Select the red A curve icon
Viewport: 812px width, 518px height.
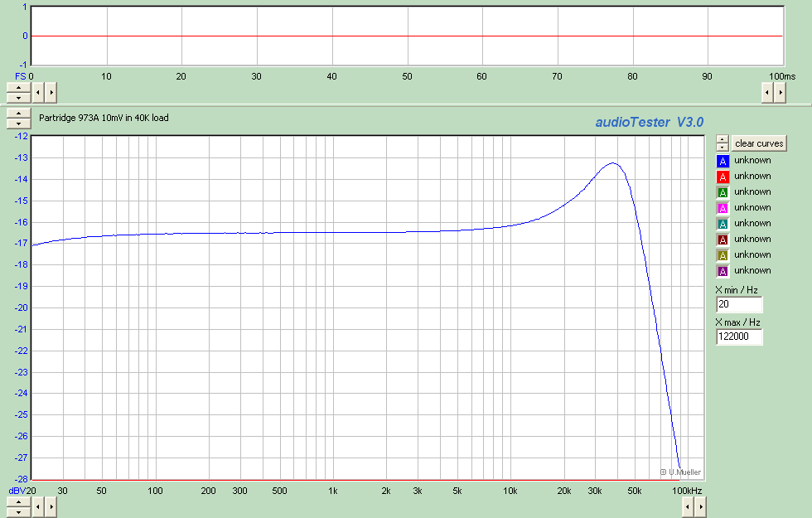click(x=723, y=177)
